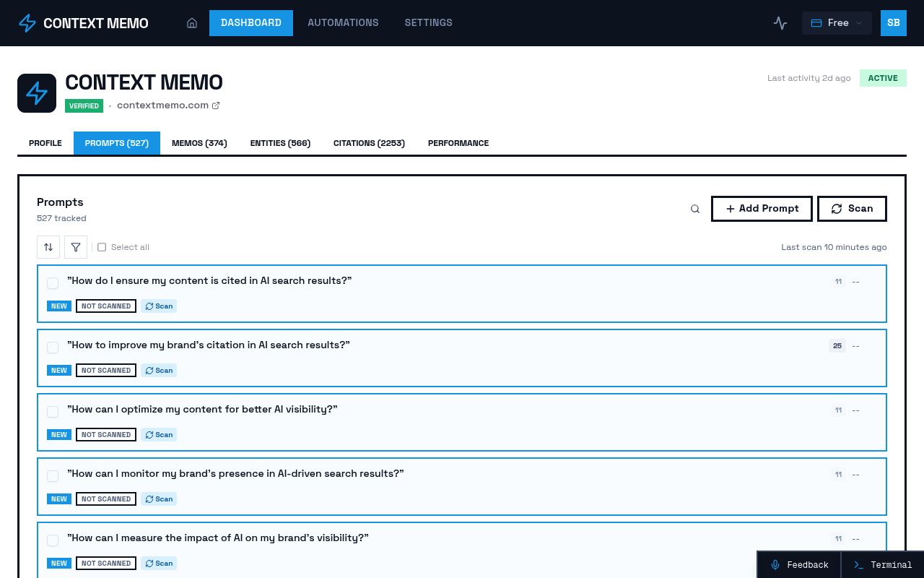924x578 pixels.
Task: Check the checkbox for the AI visibility prompt
Action: tap(52, 411)
